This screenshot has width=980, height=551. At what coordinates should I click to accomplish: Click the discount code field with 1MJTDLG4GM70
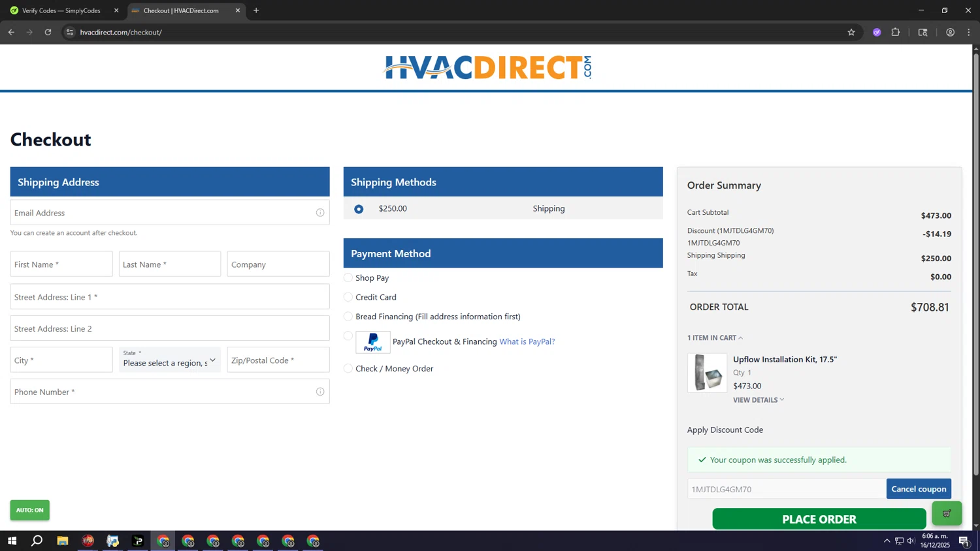(787, 489)
